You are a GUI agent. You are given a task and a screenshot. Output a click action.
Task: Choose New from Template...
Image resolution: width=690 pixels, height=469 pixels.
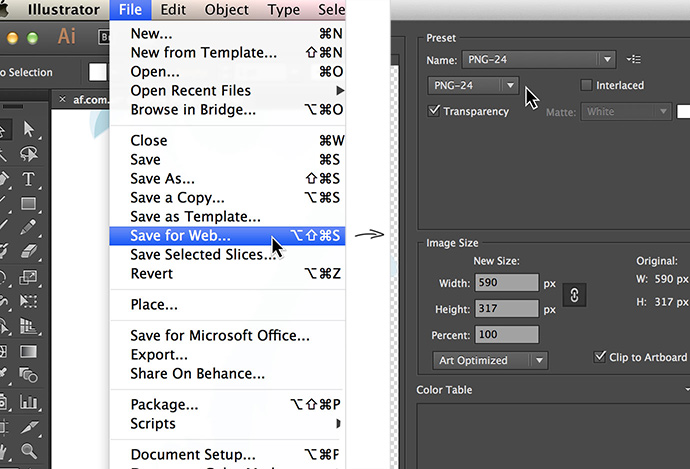click(x=227, y=52)
